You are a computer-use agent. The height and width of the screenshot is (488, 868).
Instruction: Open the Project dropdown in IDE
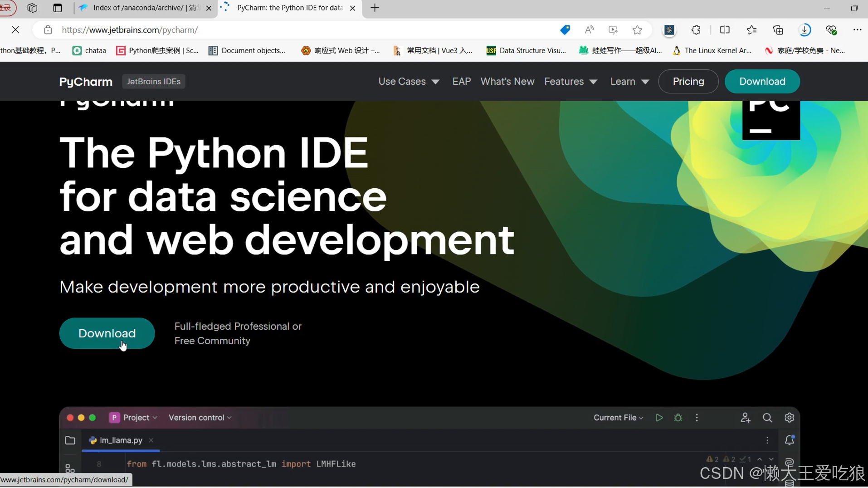(133, 418)
